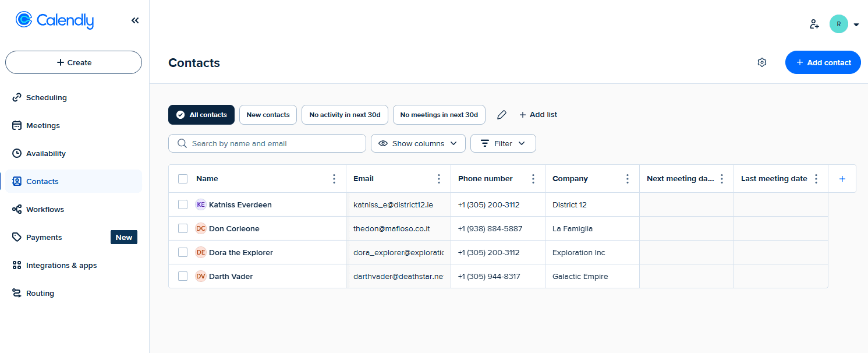Check the Don Corleone row checkbox
The height and width of the screenshot is (353, 868).
click(183, 228)
